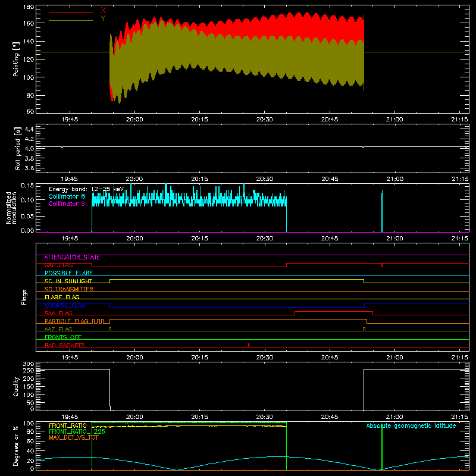Click the 4.0 tick on Roll period axis
This screenshot has height=476, width=476.
click(x=29, y=149)
